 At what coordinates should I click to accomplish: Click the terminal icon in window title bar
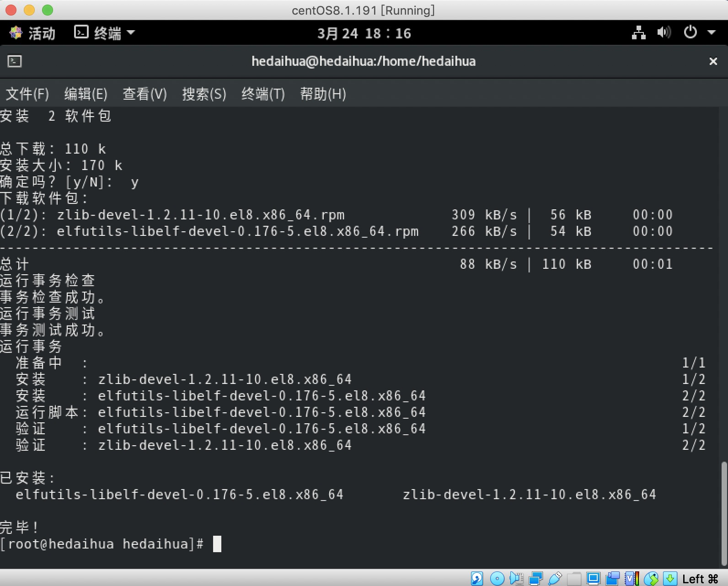15,61
